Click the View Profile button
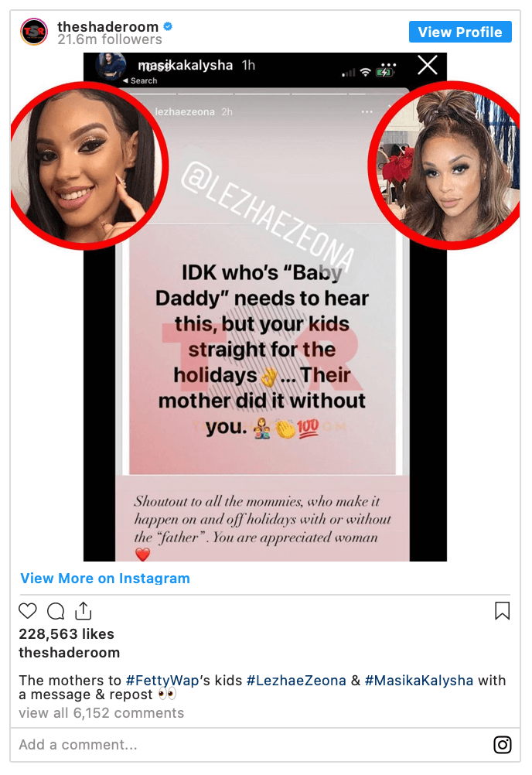The image size is (532, 775). click(460, 32)
